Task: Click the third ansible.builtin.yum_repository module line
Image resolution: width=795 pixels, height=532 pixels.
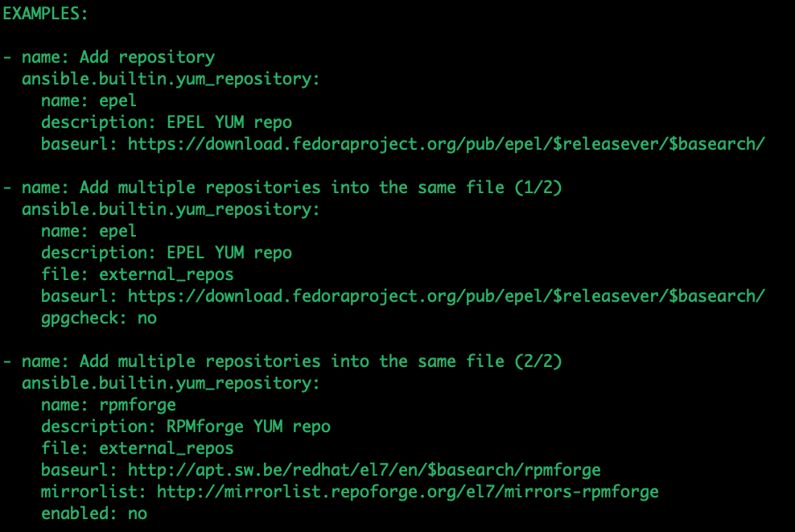Action: point(171,383)
